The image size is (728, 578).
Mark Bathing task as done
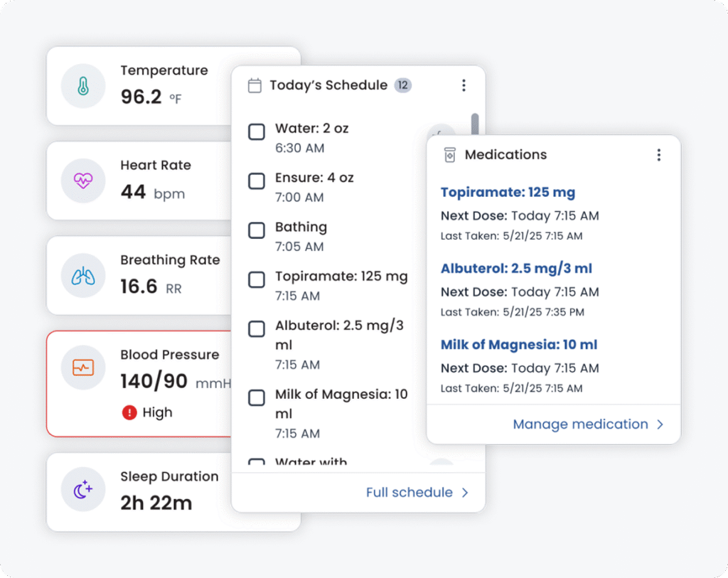pyautogui.click(x=257, y=231)
